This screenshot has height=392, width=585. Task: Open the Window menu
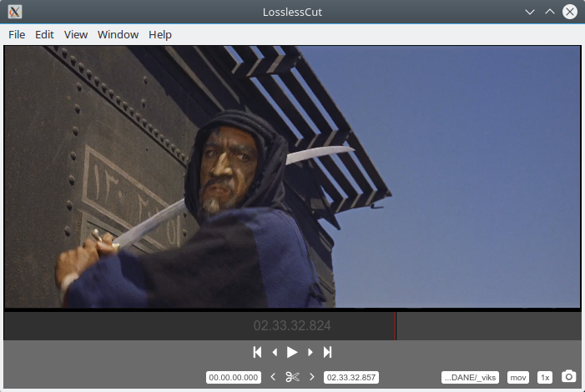(x=118, y=35)
